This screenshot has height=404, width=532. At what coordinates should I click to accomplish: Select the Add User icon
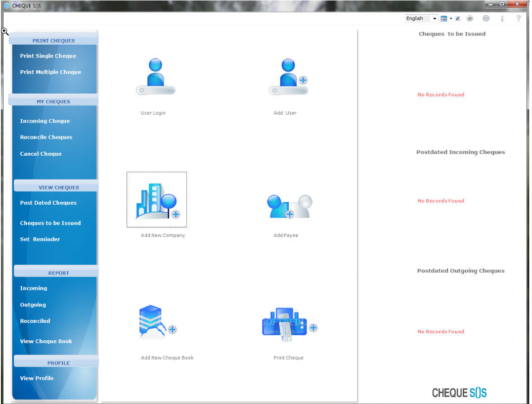point(285,74)
